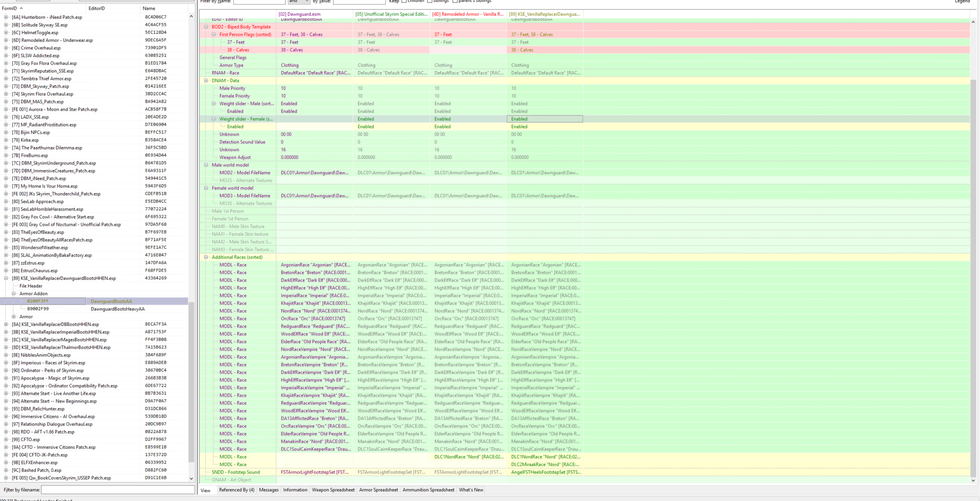Expand the Hunterborn - iNeed Patch.esp plugin
The width and height of the screenshot is (980, 501).
pyautogui.click(x=6, y=17)
